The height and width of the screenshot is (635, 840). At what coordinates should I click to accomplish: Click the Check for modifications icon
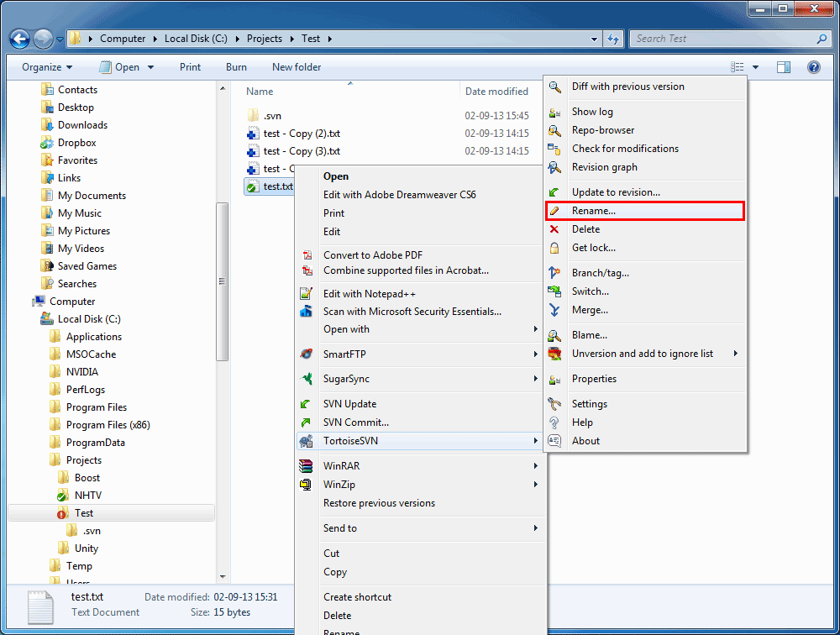[554, 149]
